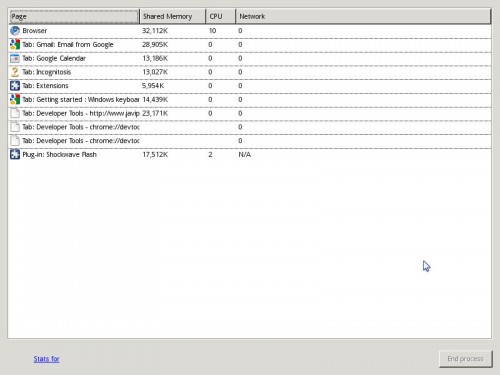500x375 pixels.
Task: Select the 'Tab: Getting started : Windows keyboar' row
Action: coord(250,99)
